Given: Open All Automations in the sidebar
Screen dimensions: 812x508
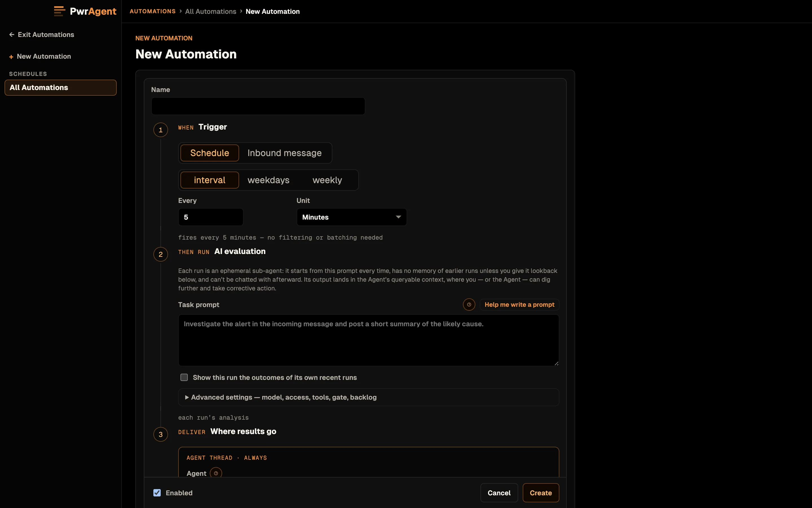Looking at the screenshot, I should (x=60, y=88).
